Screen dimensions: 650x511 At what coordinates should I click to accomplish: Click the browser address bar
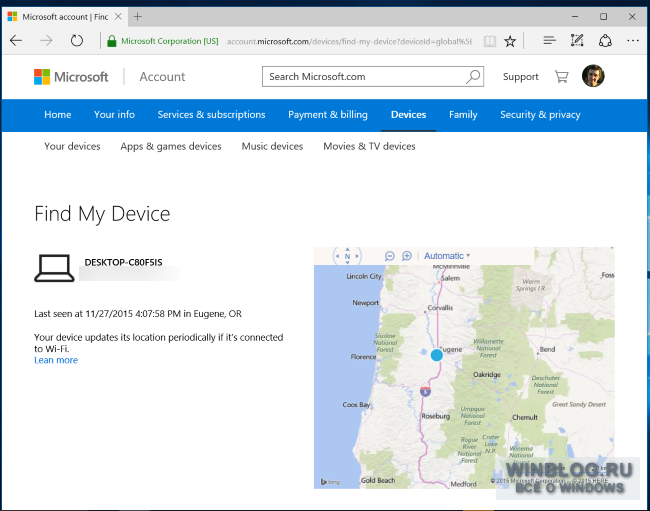click(x=349, y=41)
